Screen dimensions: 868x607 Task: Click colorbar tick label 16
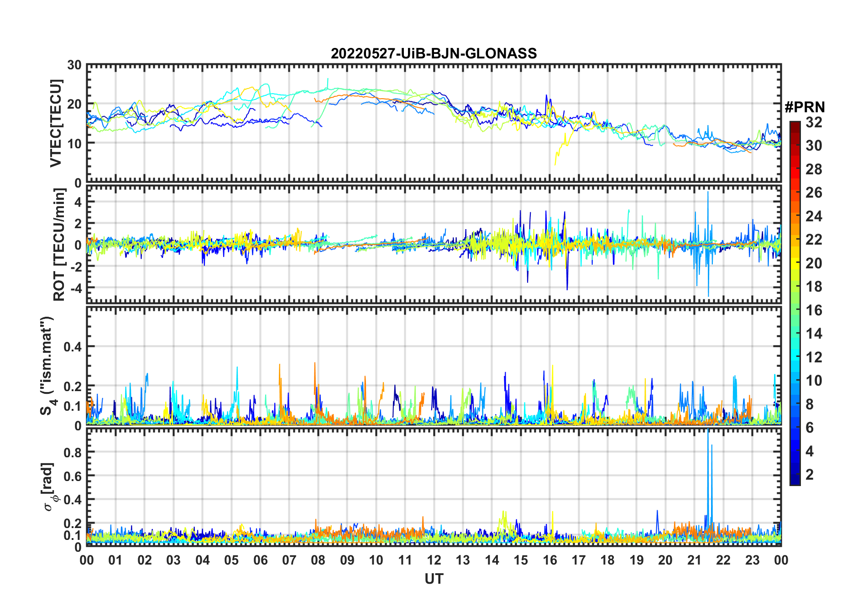(814, 310)
